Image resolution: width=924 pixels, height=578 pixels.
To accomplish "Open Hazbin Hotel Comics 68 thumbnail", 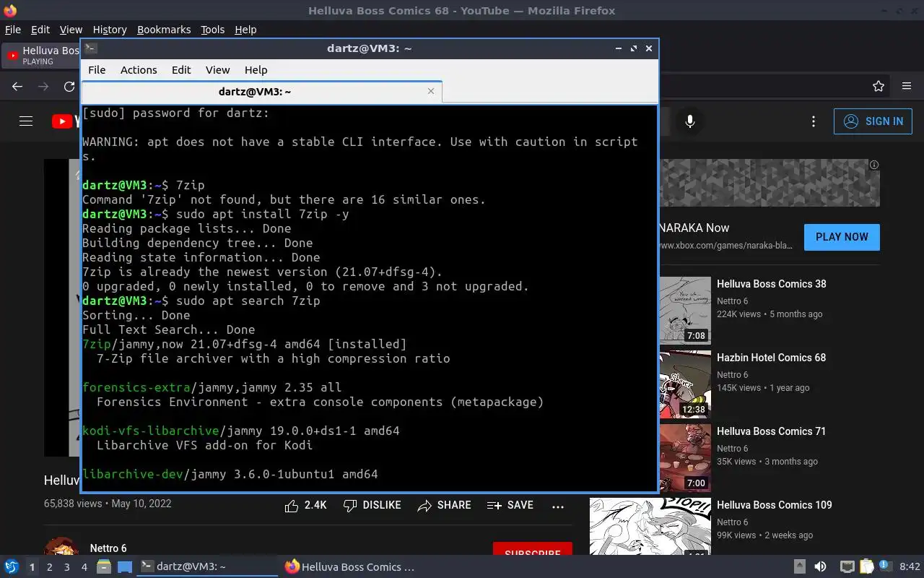I will coord(685,384).
